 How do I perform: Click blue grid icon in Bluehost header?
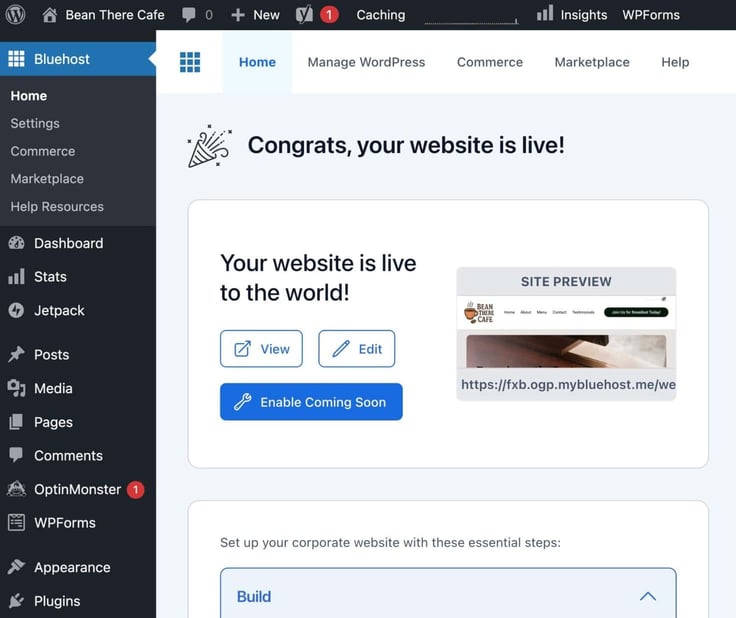tap(190, 62)
